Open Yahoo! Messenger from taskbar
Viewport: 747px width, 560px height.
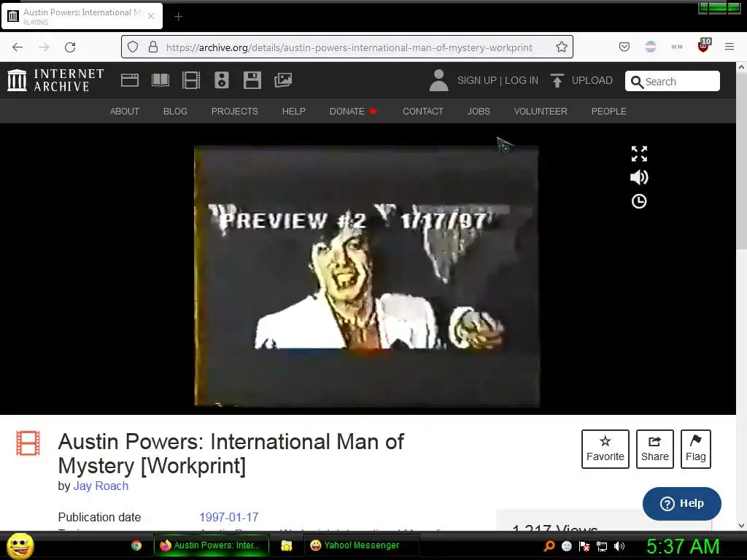361,545
